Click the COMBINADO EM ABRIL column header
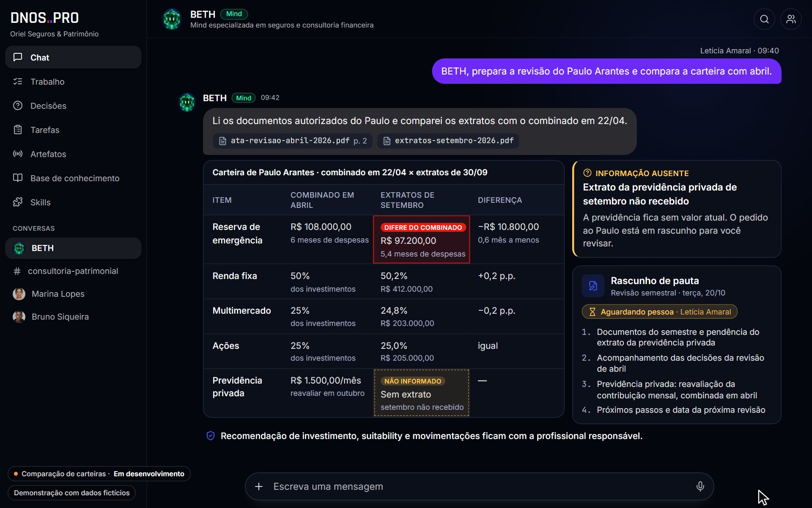 coord(322,200)
